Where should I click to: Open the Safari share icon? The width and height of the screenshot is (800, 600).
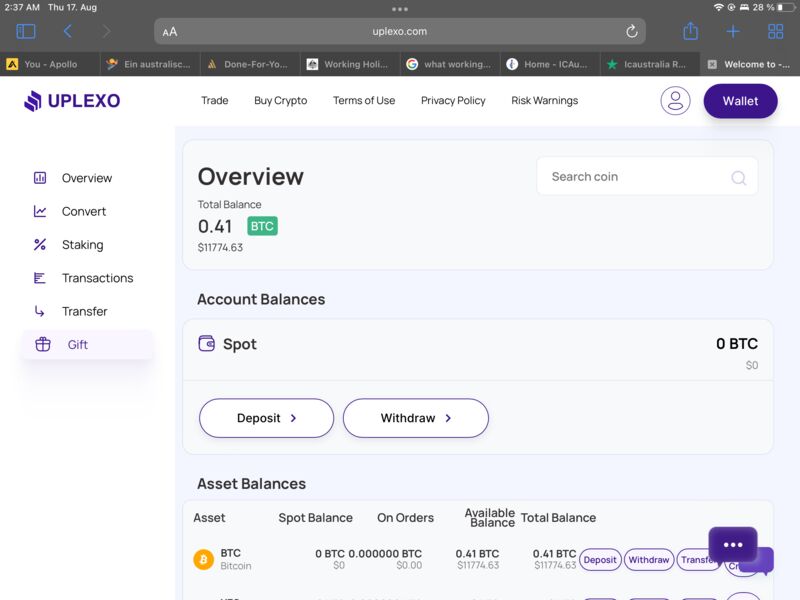[x=690, y=32]
